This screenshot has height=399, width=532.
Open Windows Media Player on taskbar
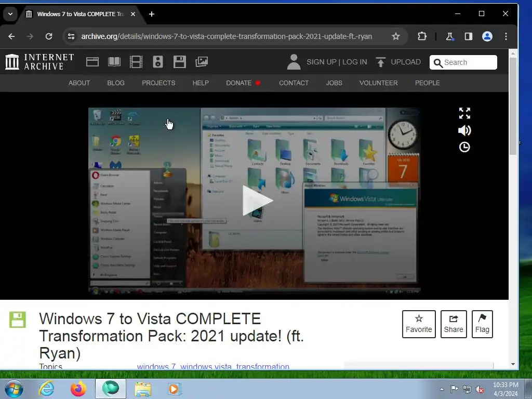click(x=175, y=389)
